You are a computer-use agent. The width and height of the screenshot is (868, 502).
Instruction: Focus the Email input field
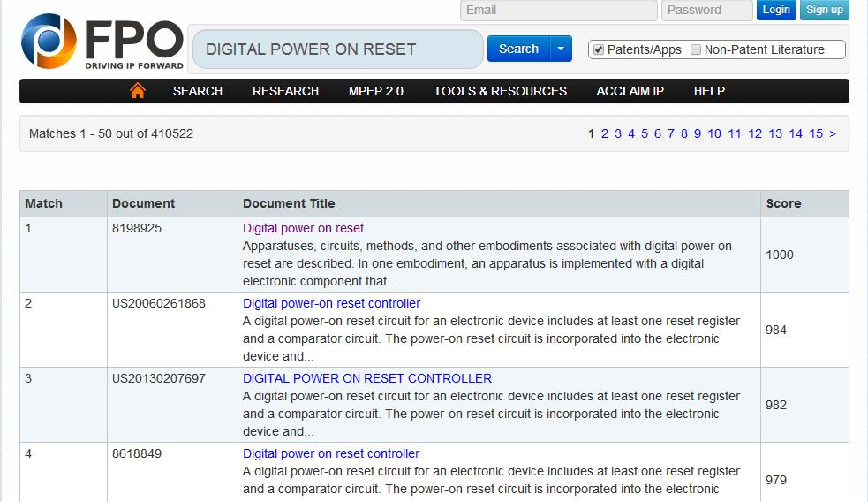[557, 11]
